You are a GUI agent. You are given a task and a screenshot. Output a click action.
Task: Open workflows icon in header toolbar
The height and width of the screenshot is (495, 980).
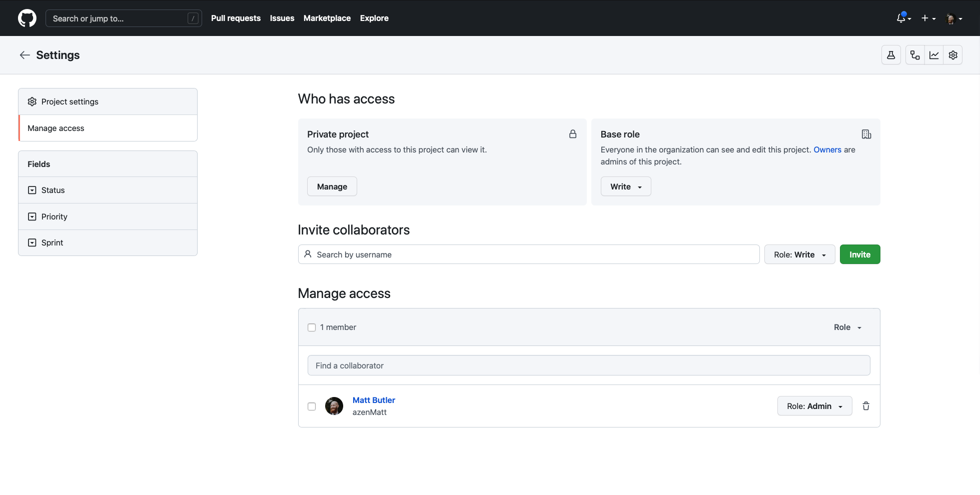[x=915, y=55]
